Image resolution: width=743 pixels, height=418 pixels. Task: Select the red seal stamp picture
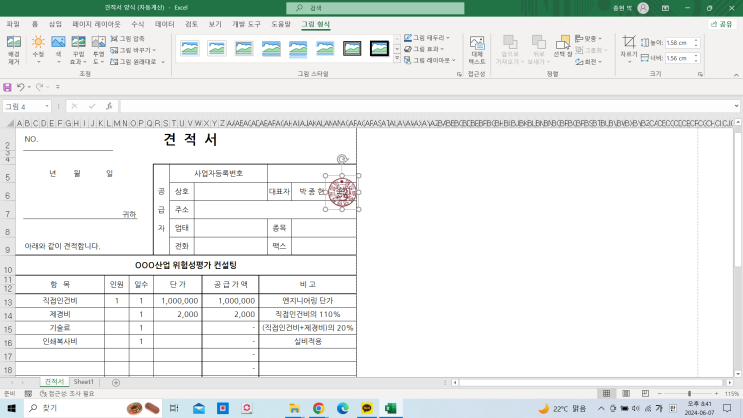coord(342,192)
